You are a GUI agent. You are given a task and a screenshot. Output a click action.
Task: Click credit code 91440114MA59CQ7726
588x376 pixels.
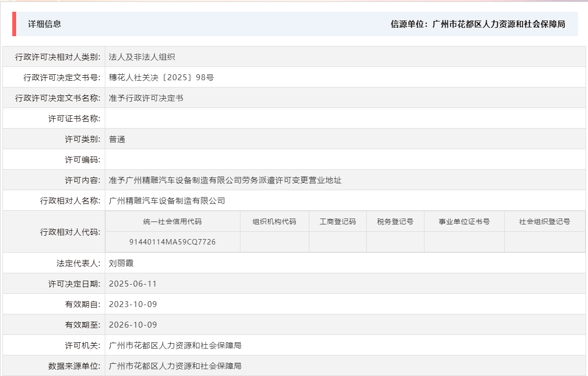point(173,242)
